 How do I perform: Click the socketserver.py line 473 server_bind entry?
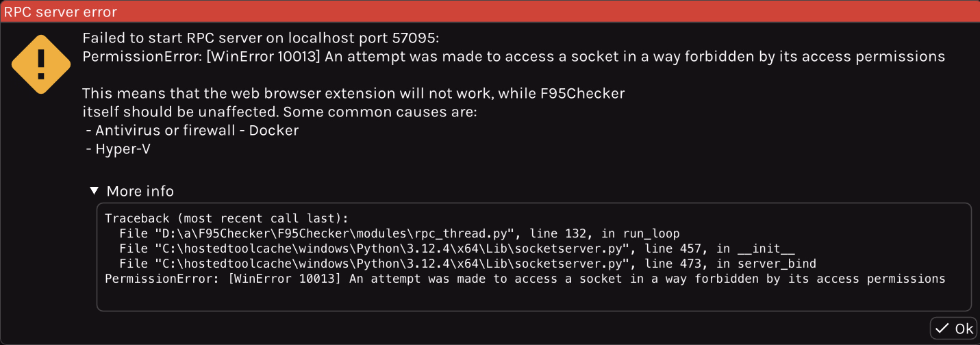467,264
